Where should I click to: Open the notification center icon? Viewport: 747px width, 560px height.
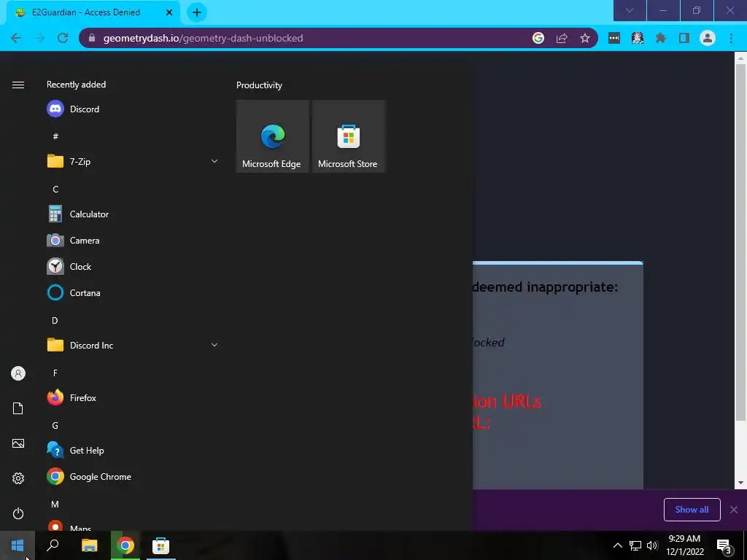point(724,545)
